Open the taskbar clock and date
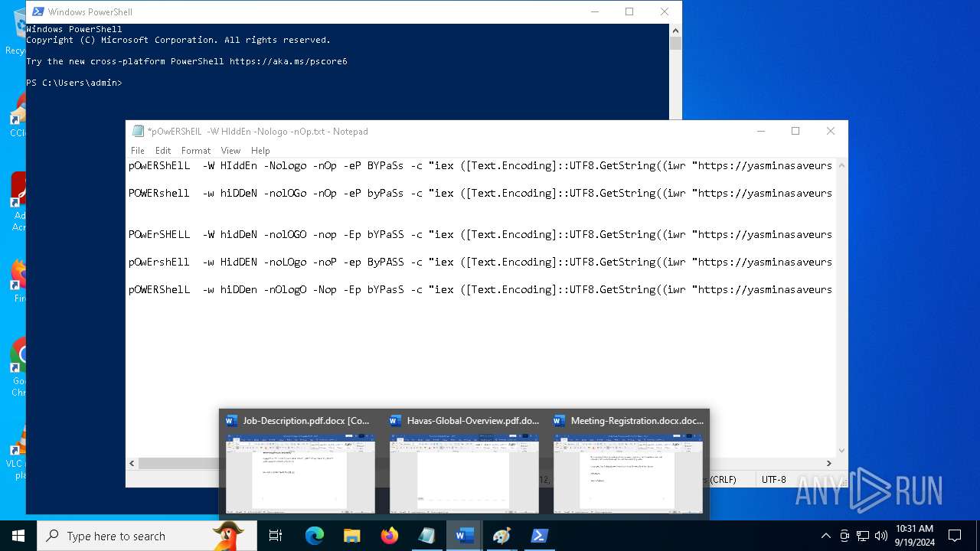The height and width of the screenshot is (551, 980). [x=915, y=536]
